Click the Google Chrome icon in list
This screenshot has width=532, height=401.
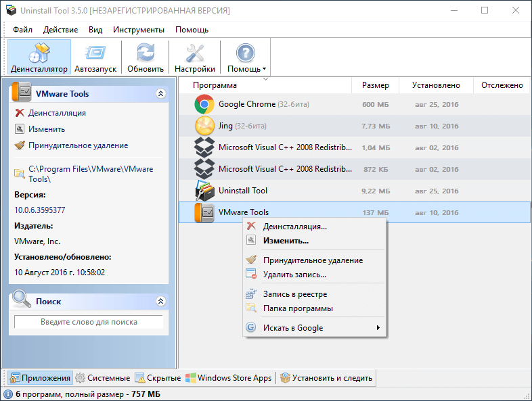point(204,104)
